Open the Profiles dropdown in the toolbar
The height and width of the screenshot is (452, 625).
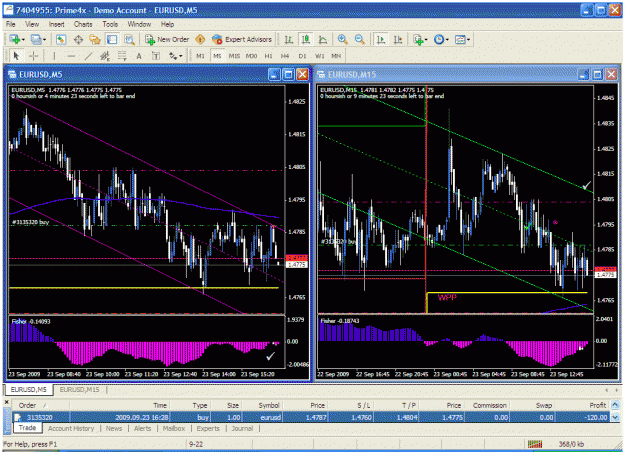pyautogui.click(x=38, y=39)
